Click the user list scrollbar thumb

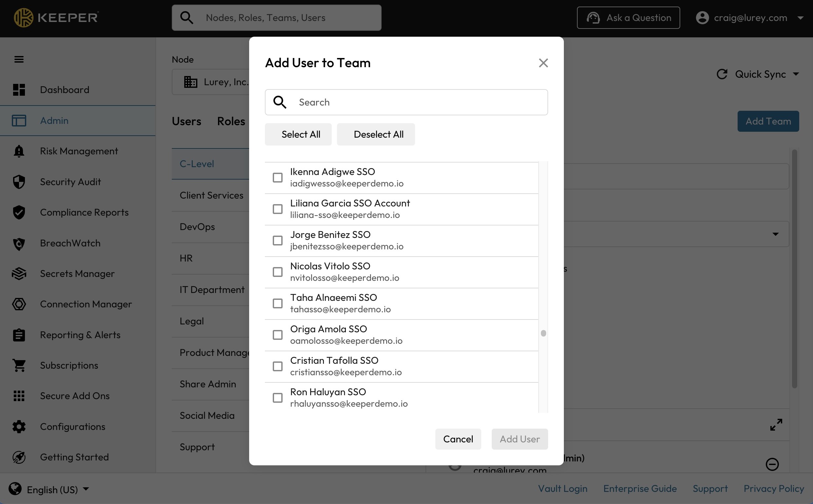pos(543,333)
